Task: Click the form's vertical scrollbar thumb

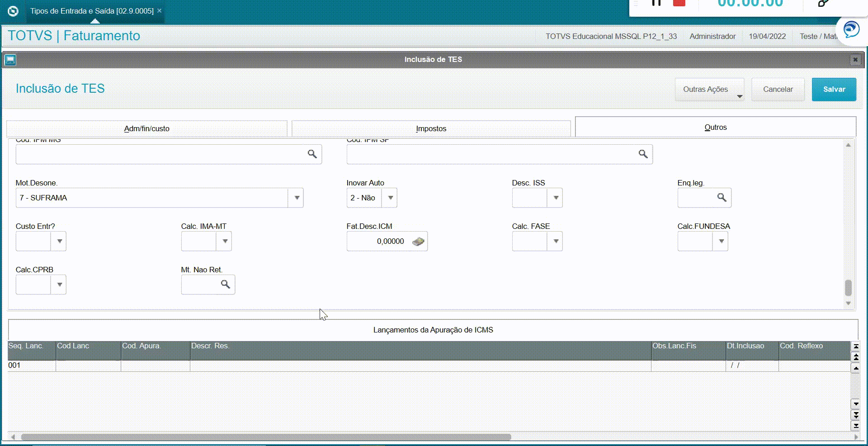Action: [848, 288]
